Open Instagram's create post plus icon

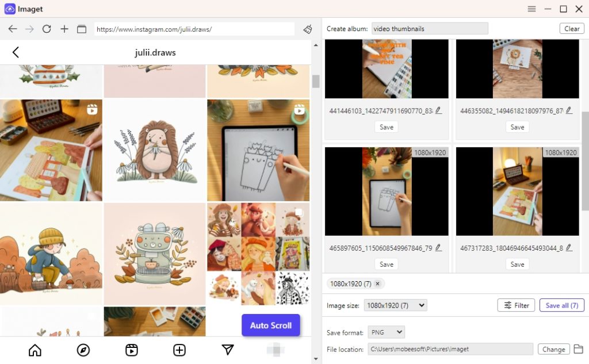click(x=179, y=350)
